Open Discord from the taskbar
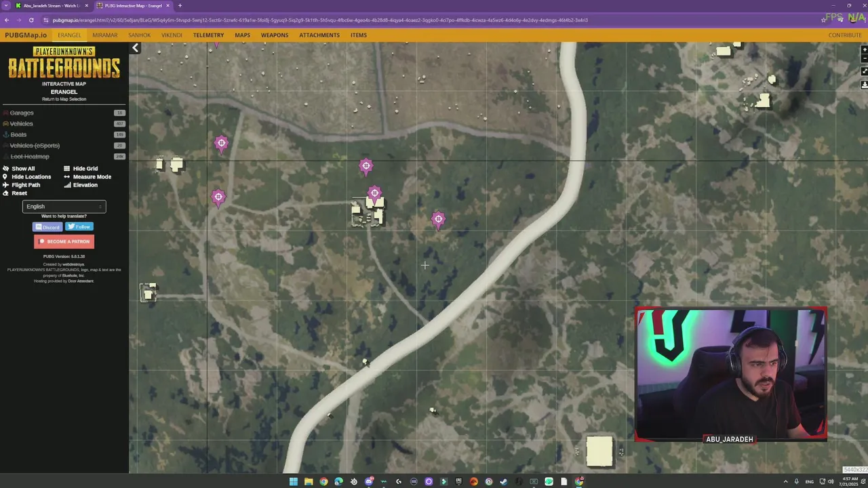The width and height of the screenshot is (868, 488). [369, 482]
